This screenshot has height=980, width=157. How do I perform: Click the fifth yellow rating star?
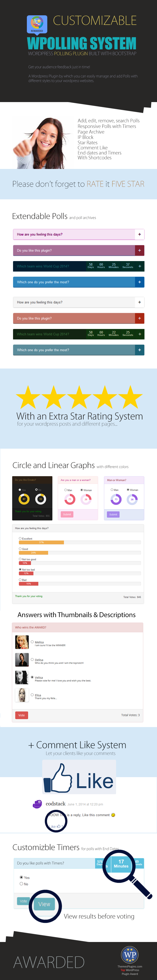coord(130,397)
